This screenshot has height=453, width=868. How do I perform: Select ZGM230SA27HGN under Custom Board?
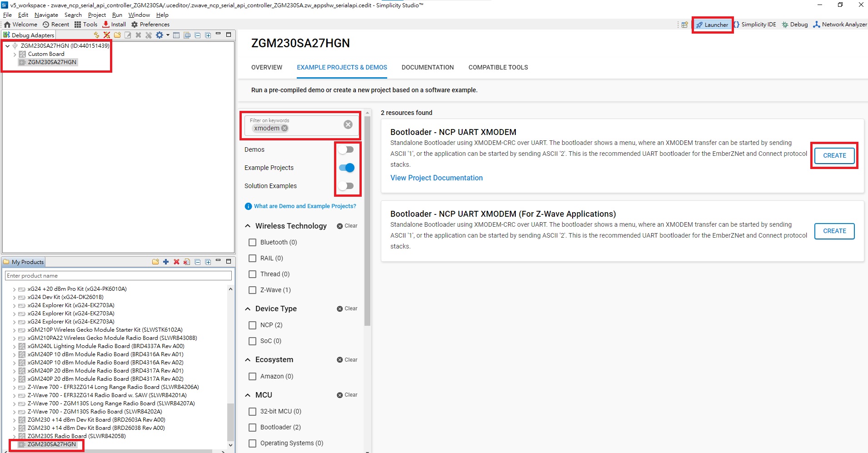(48, 62)
